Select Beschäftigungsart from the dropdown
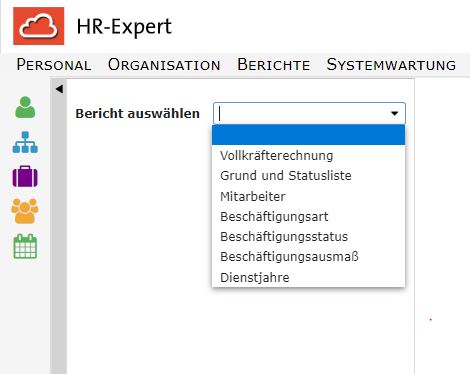Image resolution: width=470 pixels, height=374 pixels. click(308, 217)
